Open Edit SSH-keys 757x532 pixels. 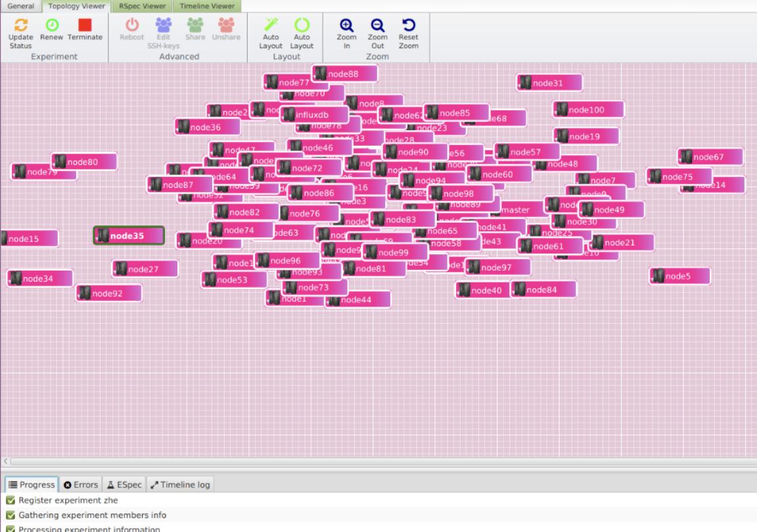pyautogui.click(x=163, y=33)
